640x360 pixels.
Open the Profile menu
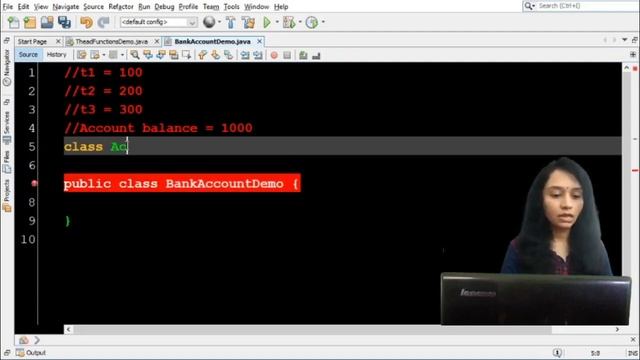[x=188, y=7]
